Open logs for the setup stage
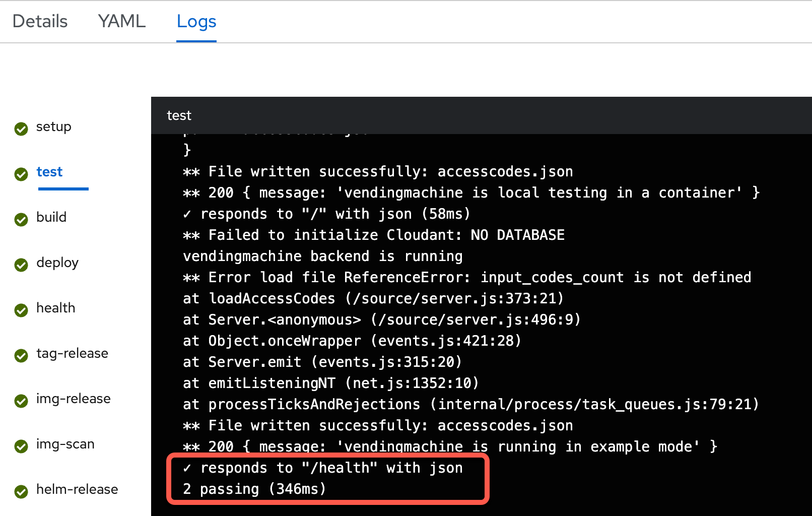The height and width of the screenshot is (516, 812). tap(53, 127)
